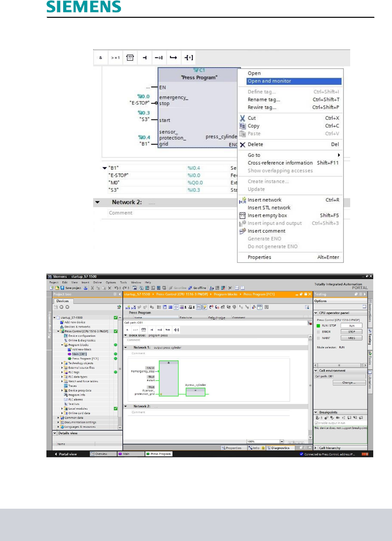392x541 pixels.
Task: Choose 'Insert comment' in context menu
Action: pos(267,231)
